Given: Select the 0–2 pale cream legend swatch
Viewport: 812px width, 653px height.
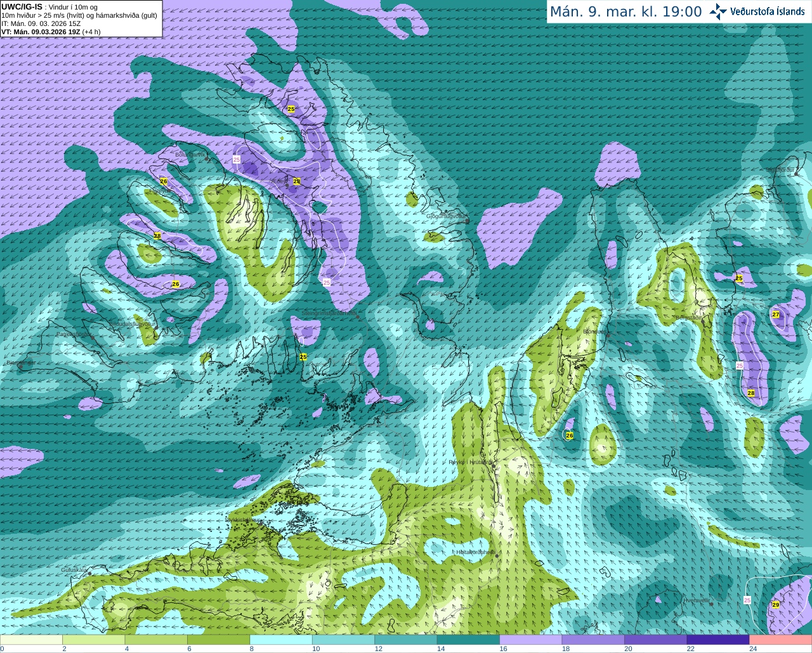Looking at the screenshot, I should coord(31,640).
